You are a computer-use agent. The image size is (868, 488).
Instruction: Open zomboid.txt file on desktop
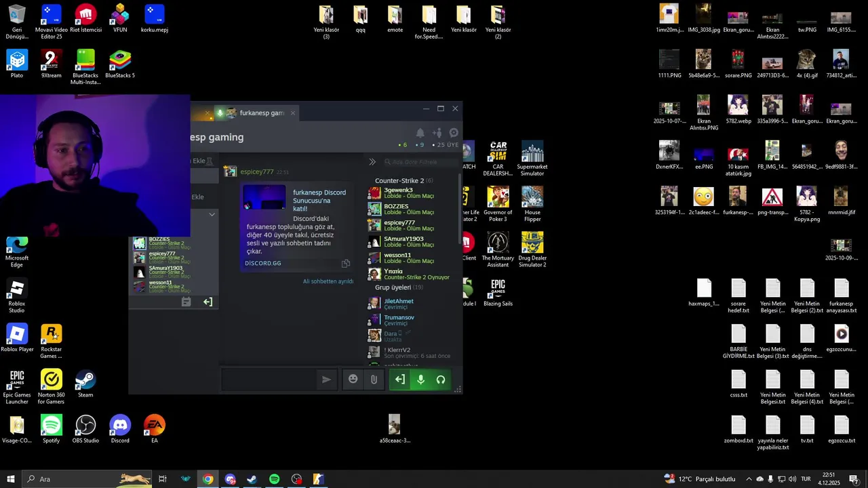tap(738, 430)
